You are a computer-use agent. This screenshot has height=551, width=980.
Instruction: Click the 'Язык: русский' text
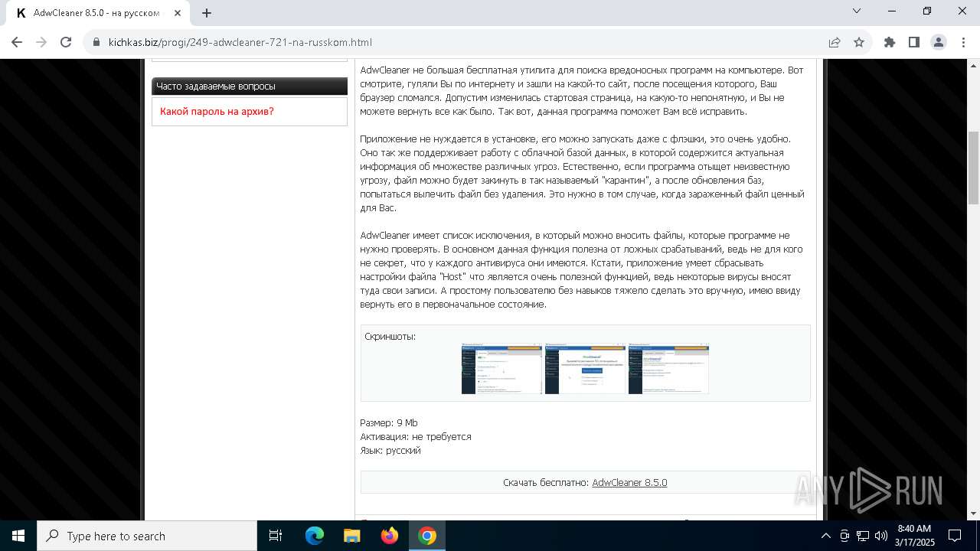pos(390,450)
